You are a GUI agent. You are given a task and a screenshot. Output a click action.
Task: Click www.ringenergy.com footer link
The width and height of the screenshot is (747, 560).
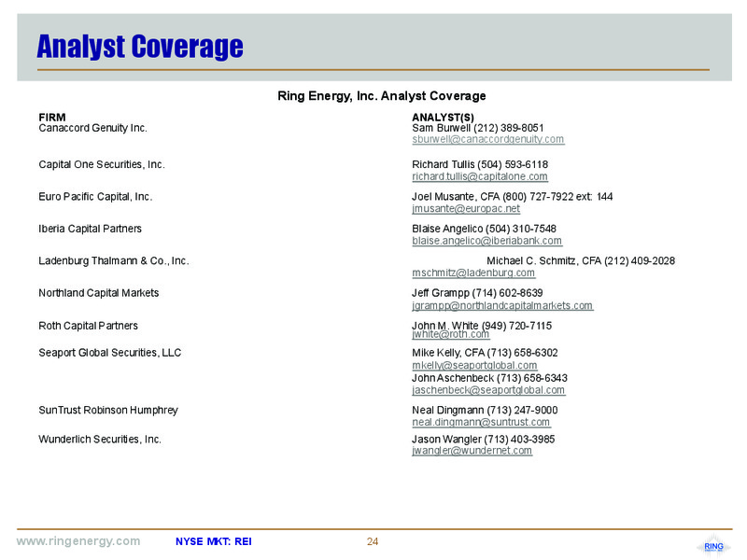78,541
